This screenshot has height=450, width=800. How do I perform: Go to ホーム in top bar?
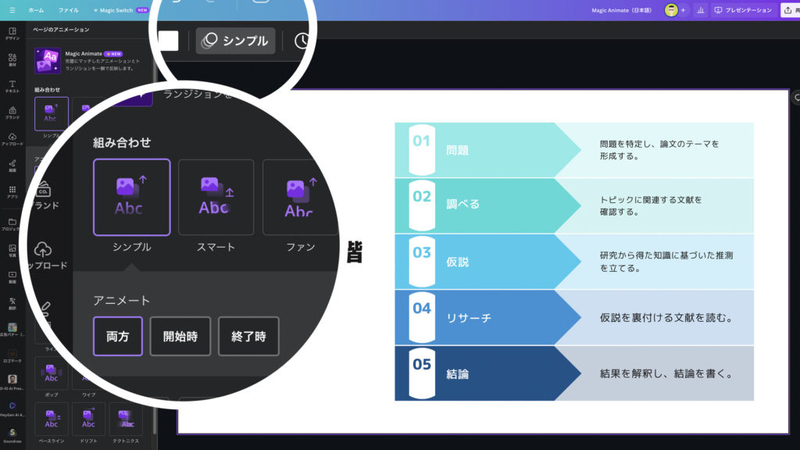tap(36, 10)
